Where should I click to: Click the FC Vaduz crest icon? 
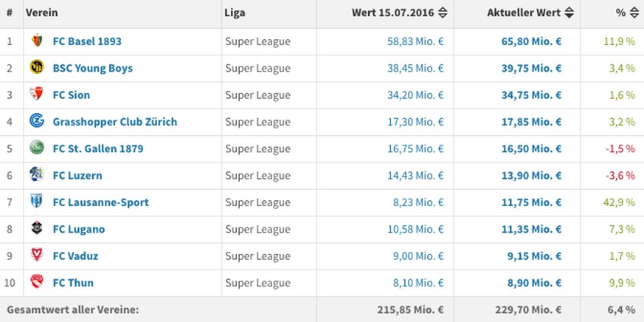37,255
